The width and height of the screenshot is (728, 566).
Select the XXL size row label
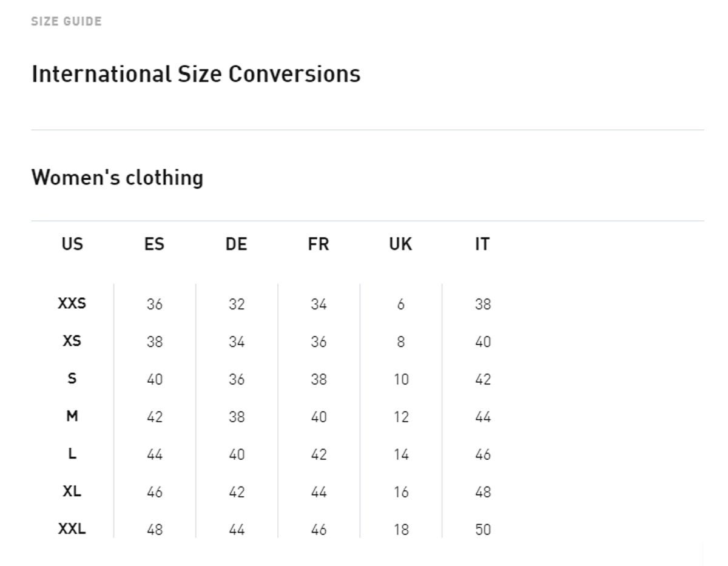coord(72,529)
